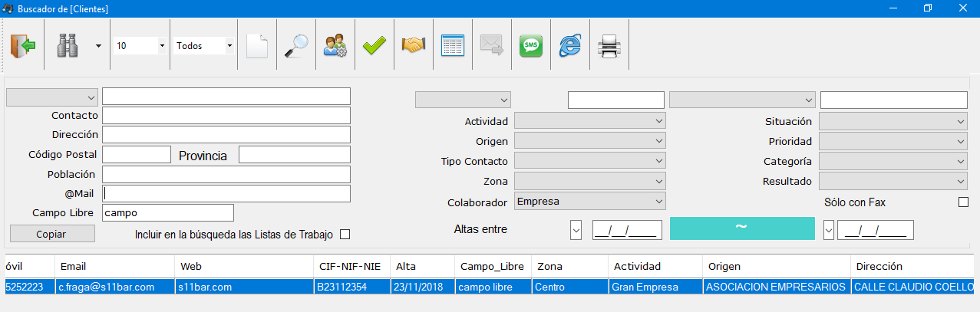Click the green SMS icon
This screenshot has height=312, width=980.
click(x=531, y=46)
